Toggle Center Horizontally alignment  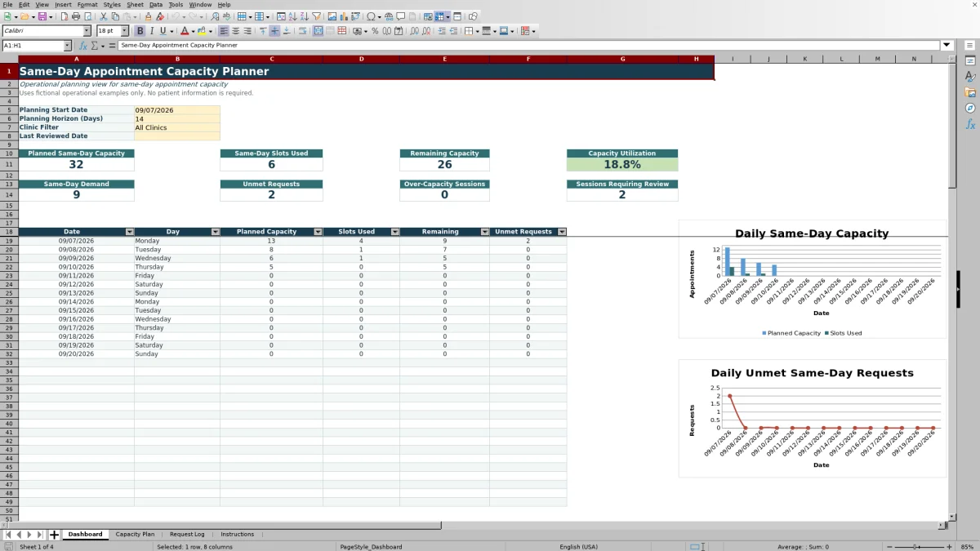pyautogui.click(x=235, y=31)
